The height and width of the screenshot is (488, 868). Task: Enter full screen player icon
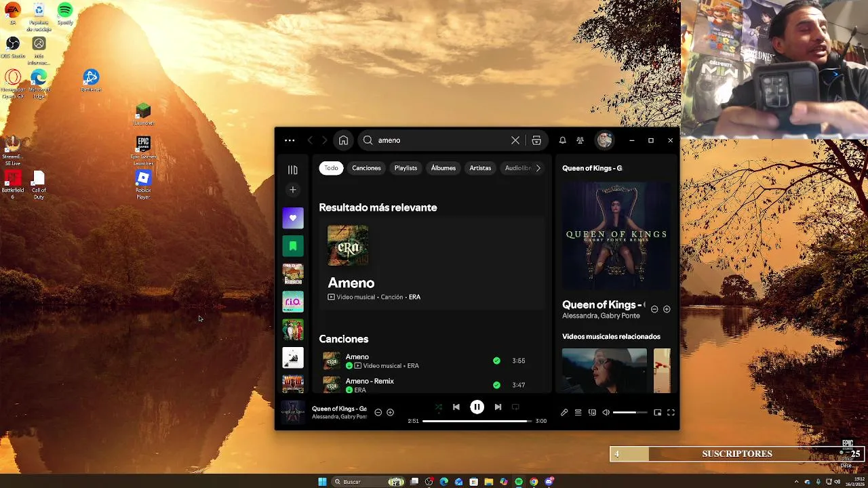(671, 413)
